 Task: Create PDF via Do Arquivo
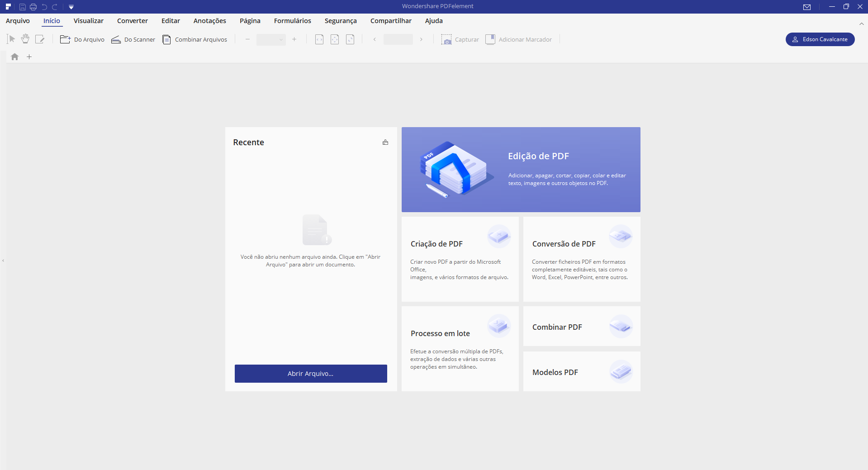click(82, 40)
